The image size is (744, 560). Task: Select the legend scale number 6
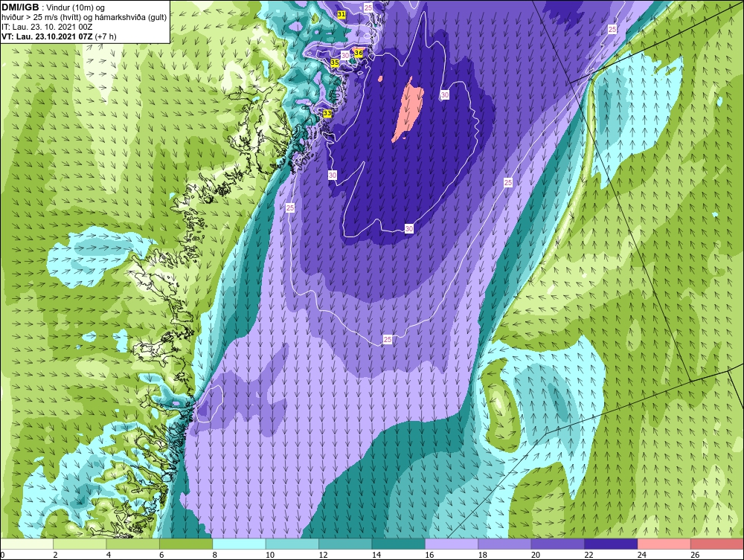pyautogui.click(x=161, y=555)
